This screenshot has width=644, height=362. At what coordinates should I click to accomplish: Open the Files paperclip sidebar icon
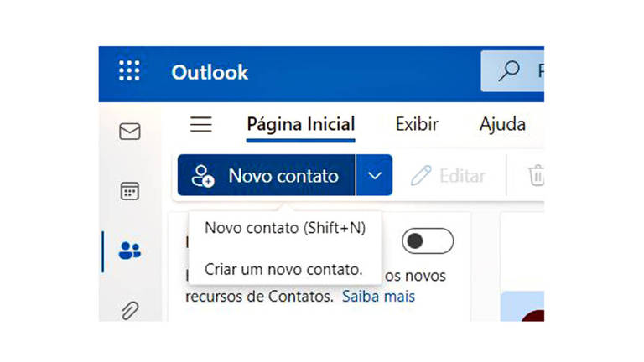click(x=130, y=310)
